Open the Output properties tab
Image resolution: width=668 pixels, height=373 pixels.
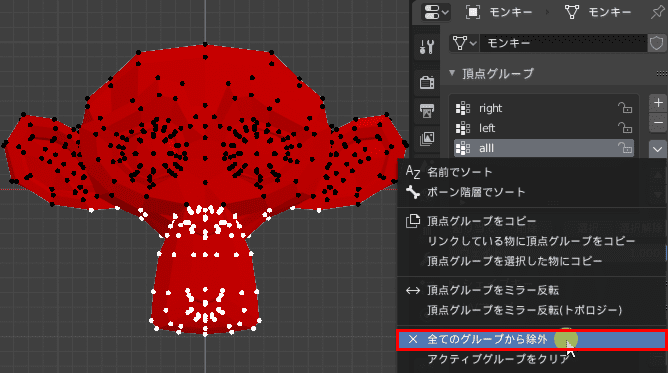426,111
